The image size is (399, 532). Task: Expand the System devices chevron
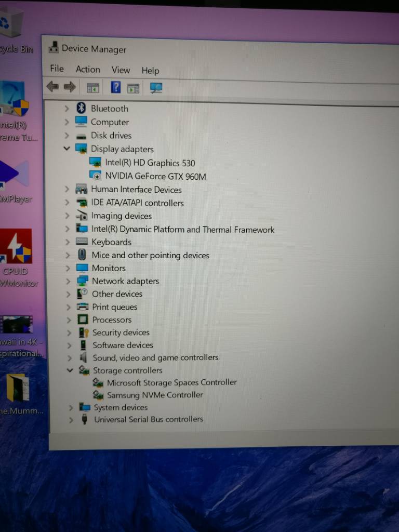click(x=71, y=407)
